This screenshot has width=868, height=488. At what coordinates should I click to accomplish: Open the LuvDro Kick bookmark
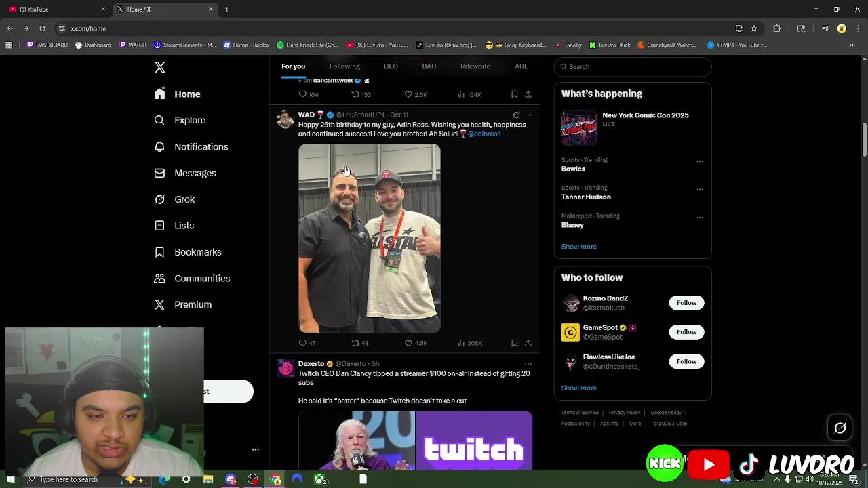click(x=610, y=45)
